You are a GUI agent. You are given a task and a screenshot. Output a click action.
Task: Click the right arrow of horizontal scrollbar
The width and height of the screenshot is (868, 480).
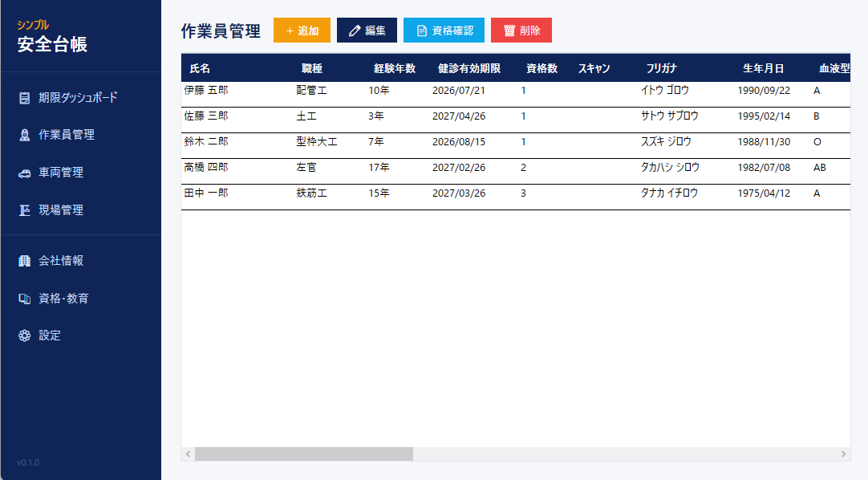(x=843, y=454)
